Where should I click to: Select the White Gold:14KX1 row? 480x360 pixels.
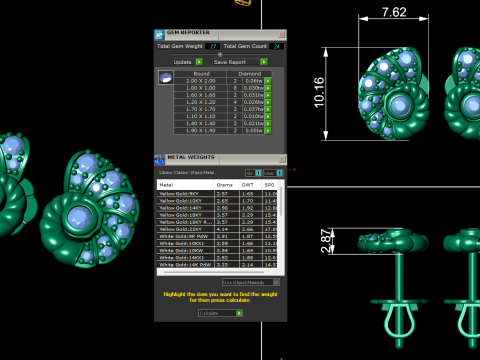pos(217,258)
